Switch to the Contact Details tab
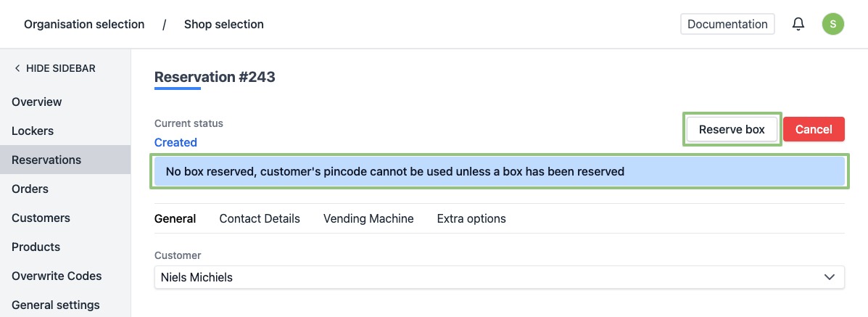 tap(260, 218)
